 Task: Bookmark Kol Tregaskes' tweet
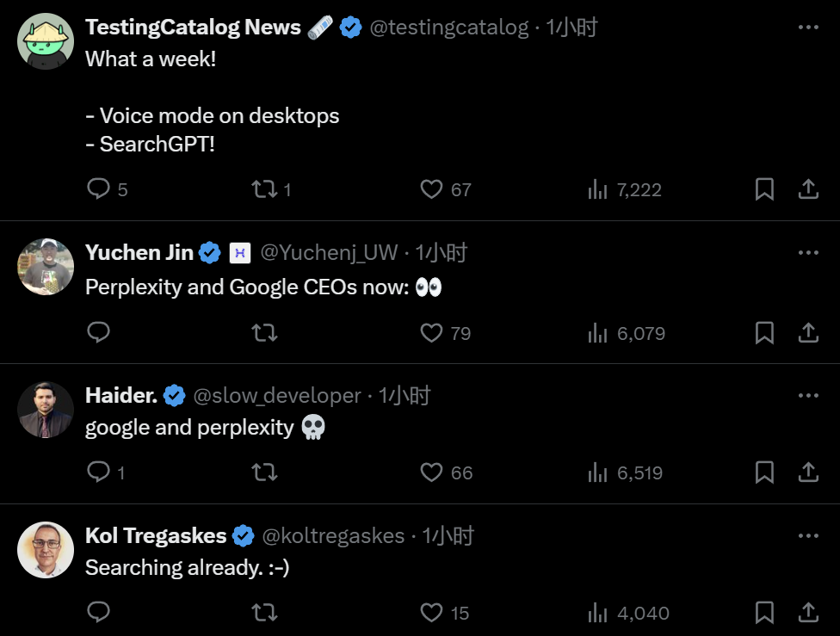pyautogui.click(x=764, y=612)
